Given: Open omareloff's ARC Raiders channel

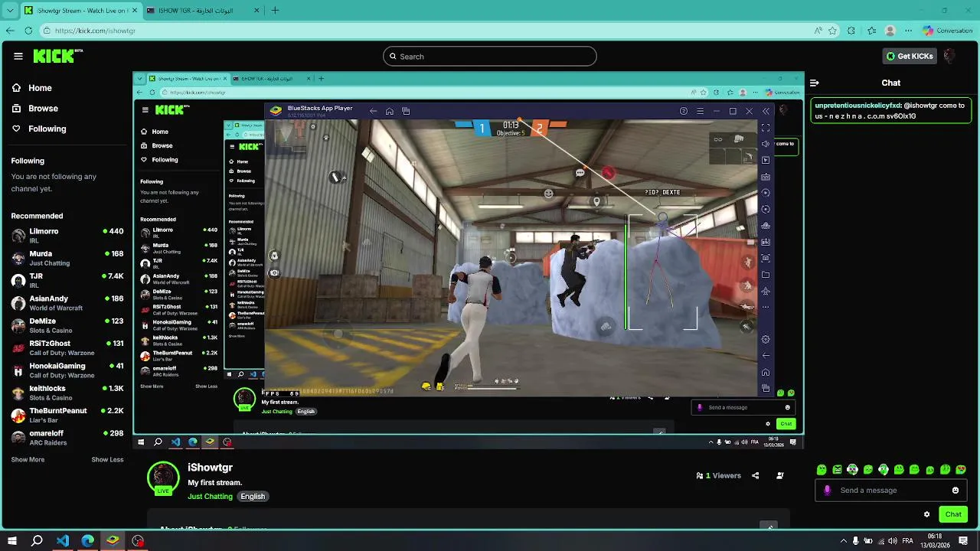Looking at the screenshot, I should 67,437.
